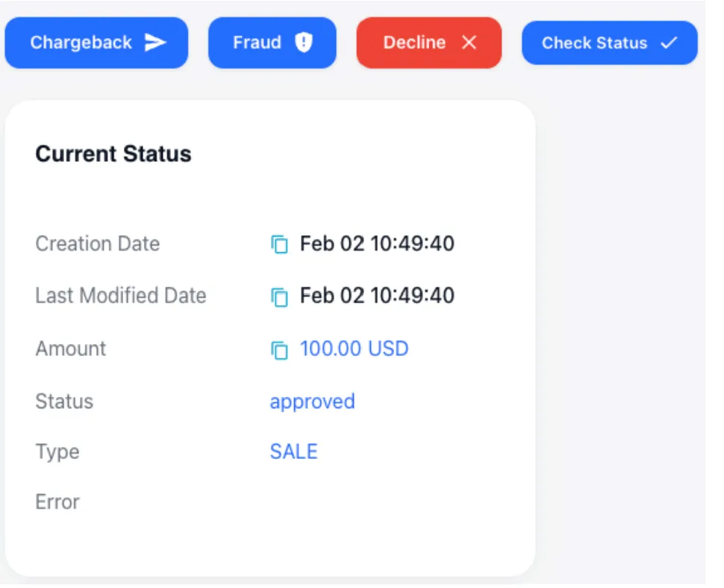This screenshot has height=588, width=724.
Task: Select the SALE type link
Action: coord(293,451)
